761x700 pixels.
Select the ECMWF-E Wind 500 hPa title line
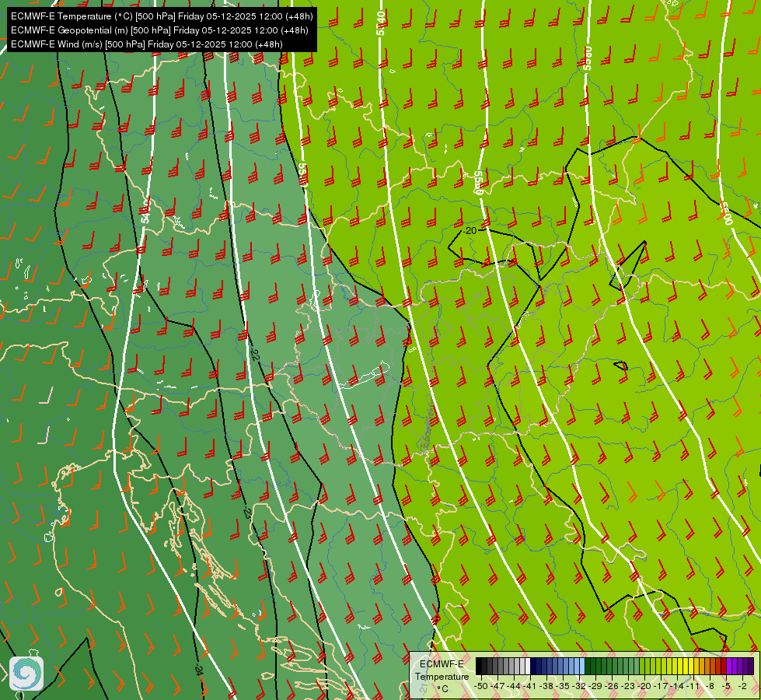(147, 44)
